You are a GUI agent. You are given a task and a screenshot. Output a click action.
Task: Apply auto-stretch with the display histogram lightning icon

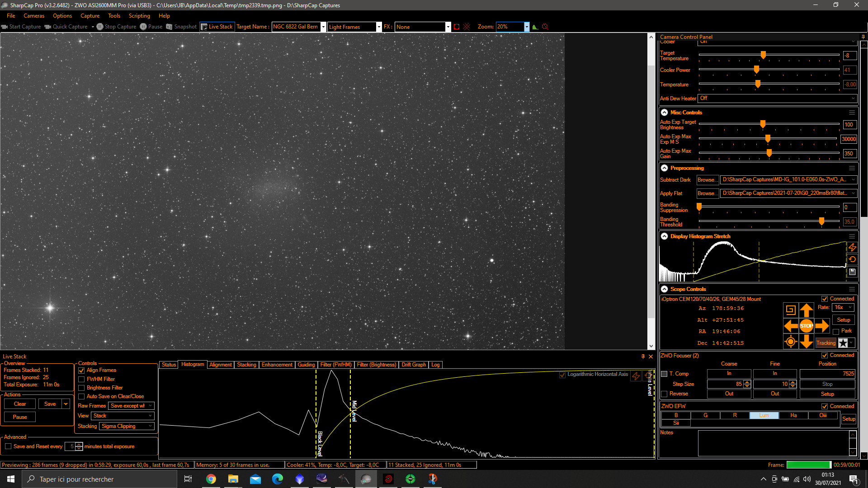[x=852, y=247]
